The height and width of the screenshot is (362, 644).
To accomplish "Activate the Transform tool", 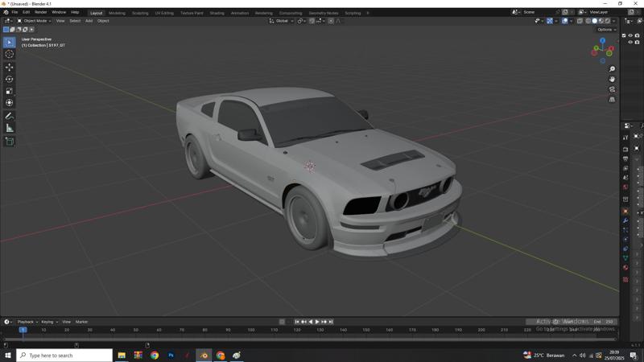I will coord(10,103).
